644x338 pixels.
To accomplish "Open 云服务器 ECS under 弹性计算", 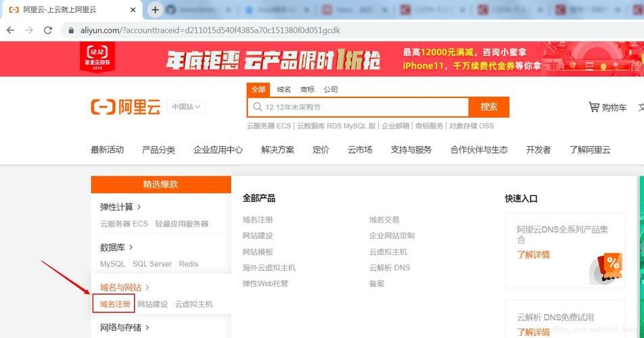I will point(124,224).
